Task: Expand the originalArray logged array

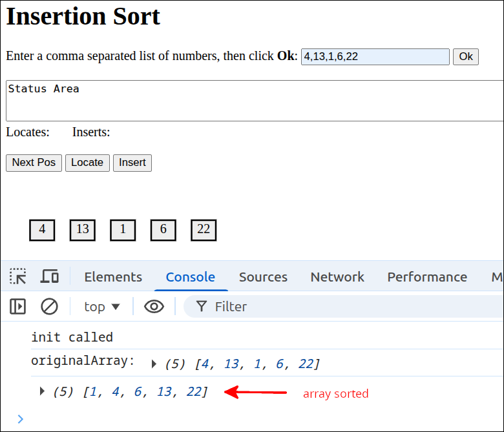Action: point(154,364)
